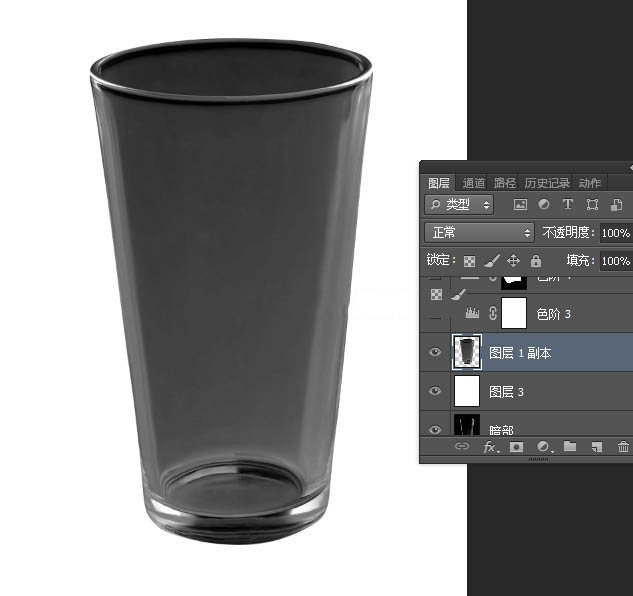Select the layer name 图层 3
The image size is (633, 596).
506,392
